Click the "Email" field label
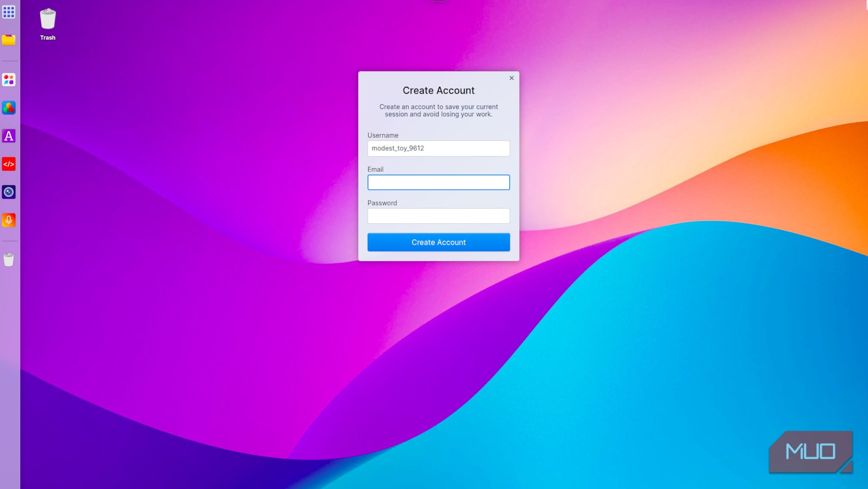868x489 pixels. point(375,169)
